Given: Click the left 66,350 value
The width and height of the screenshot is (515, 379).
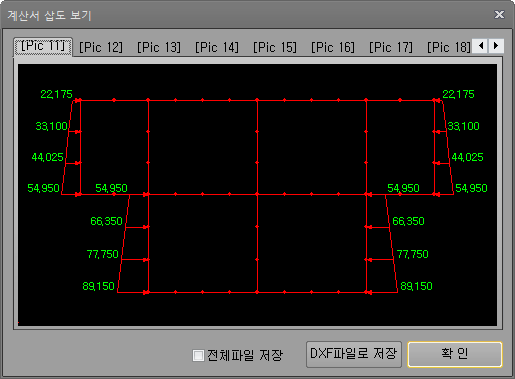Looking at the screenshot, I should pyautogui.click(x=106, y=221).
